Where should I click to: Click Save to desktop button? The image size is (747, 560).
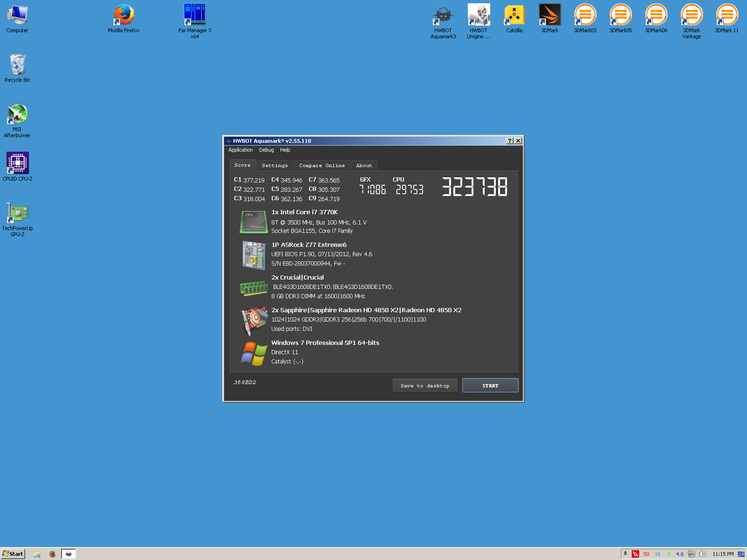tap(425, 385)
